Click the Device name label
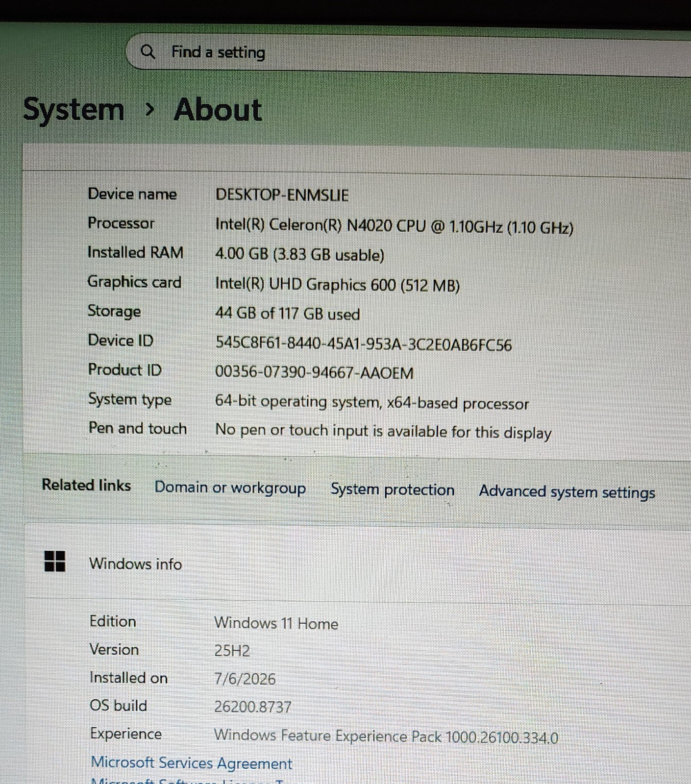Screen dimensions: 691x784 pyautogui.click(x=132, y=194)
